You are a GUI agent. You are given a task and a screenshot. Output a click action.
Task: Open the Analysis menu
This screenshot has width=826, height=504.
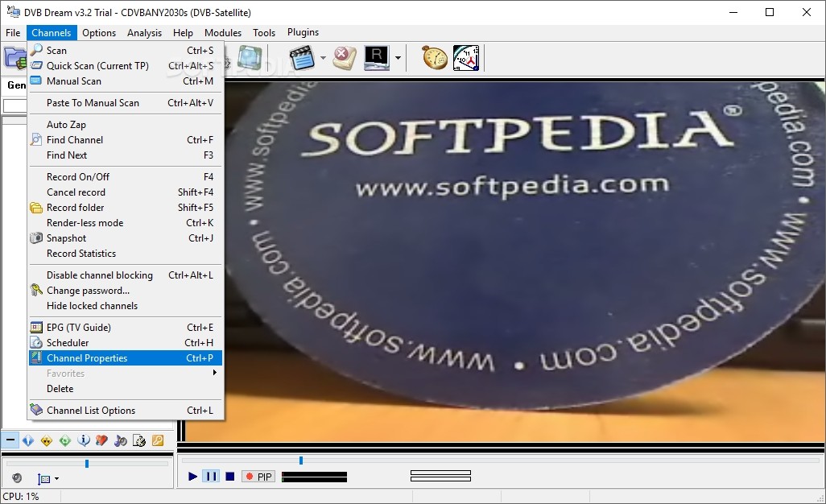coord(144,33)
